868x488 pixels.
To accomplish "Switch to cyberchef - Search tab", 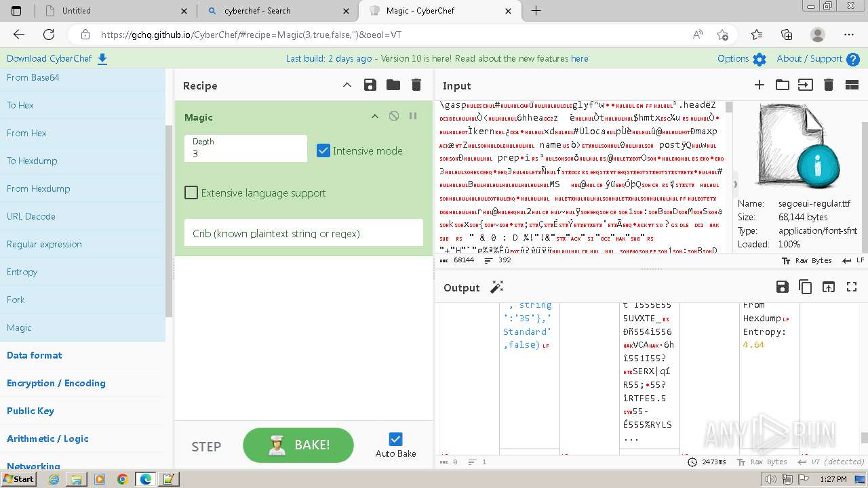I will click(278, 11).
